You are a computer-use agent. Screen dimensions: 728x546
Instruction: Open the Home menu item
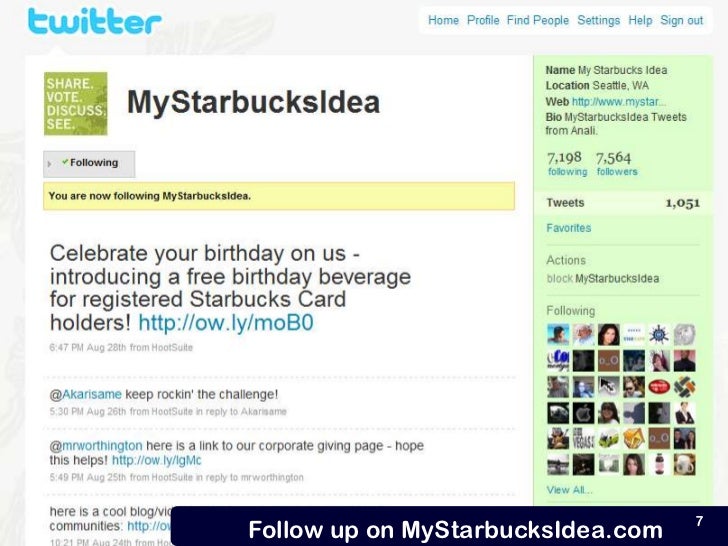pyautogui.click(x=443, y=20)
